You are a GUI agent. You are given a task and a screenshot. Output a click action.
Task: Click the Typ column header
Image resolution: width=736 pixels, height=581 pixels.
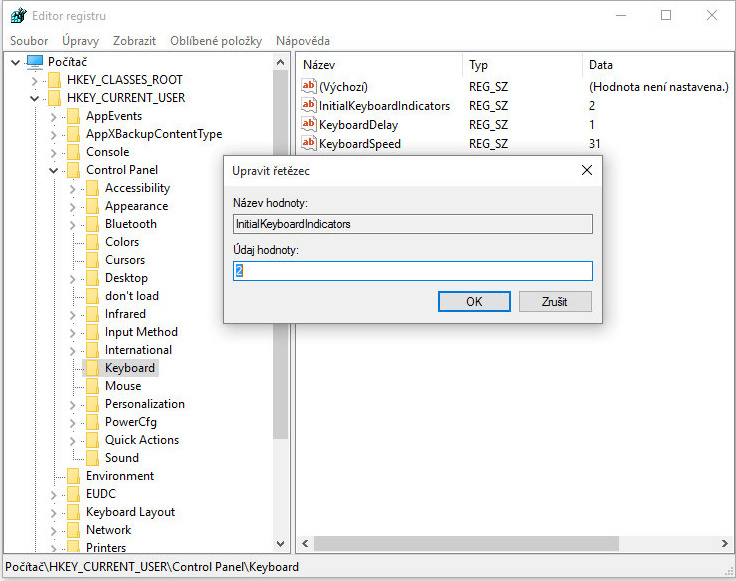point(523,65)
